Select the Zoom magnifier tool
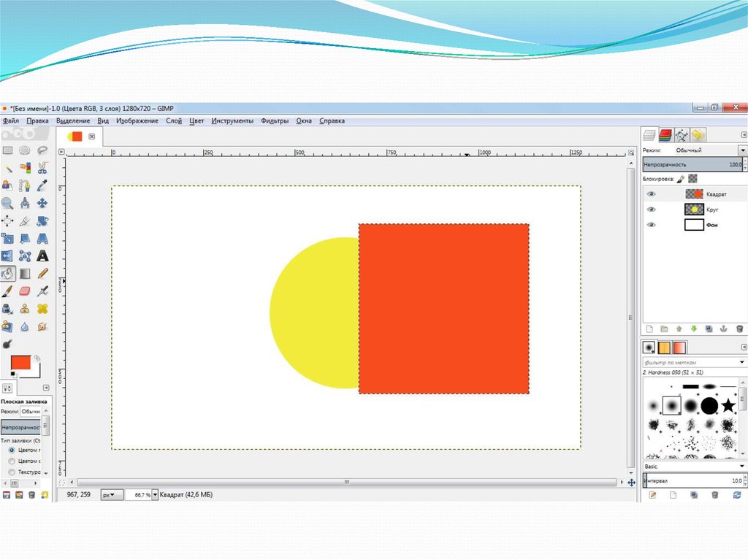The width and height of the screenshot is (748, 560). (7, 203)
